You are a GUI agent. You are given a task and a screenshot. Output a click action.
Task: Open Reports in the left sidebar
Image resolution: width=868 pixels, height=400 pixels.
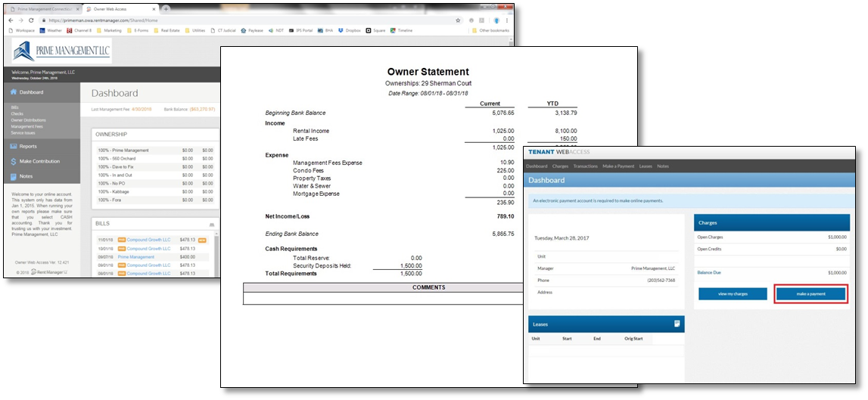click(x=28, y=146)
